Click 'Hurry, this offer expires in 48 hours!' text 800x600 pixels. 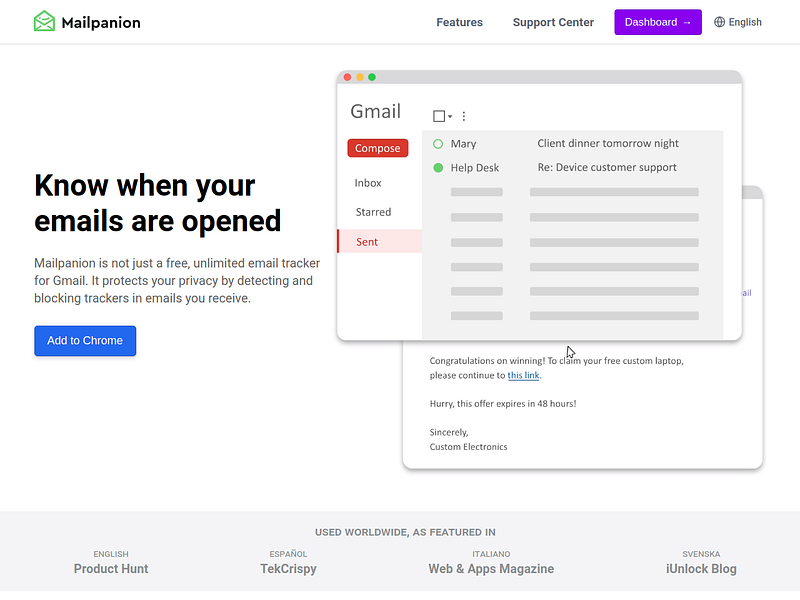click(503, 404)
